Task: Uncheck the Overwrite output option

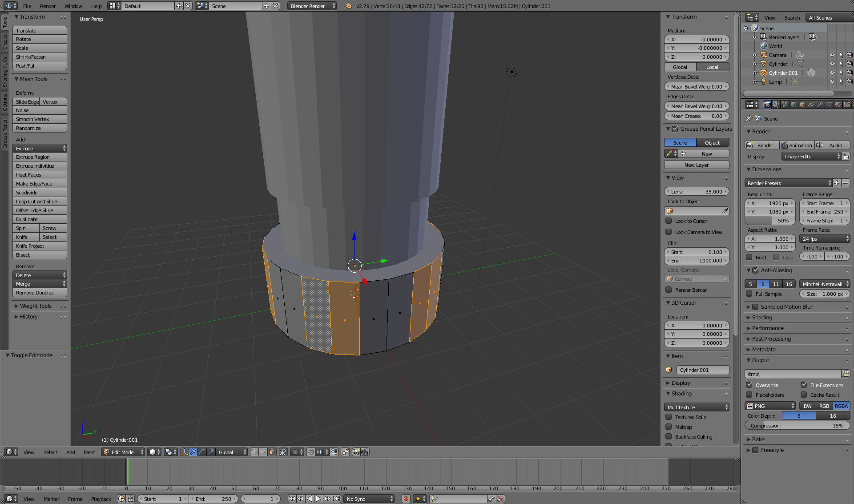Action: point(749,385)
